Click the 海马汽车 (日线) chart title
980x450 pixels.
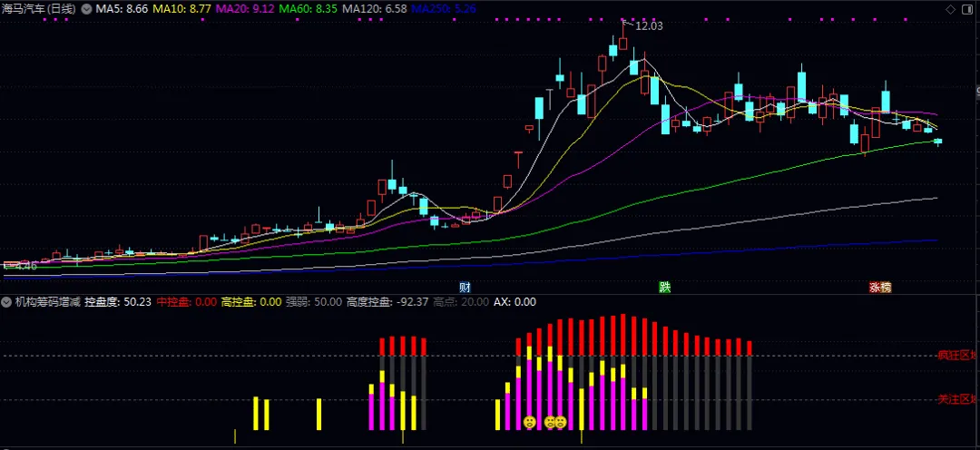[x=39, y=9]
